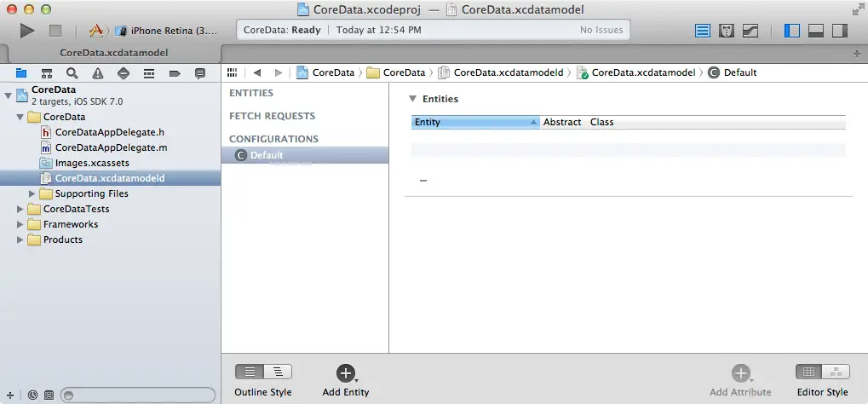The image size is (868, 404).
Task: Toggle the bottom Debug area visibility
Action: (x=815, y=31)
